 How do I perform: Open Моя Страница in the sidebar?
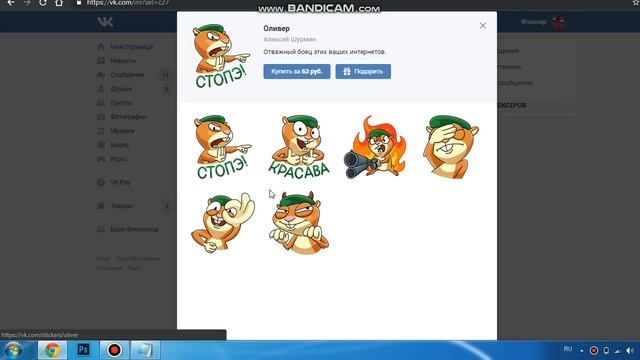point(131,47)
